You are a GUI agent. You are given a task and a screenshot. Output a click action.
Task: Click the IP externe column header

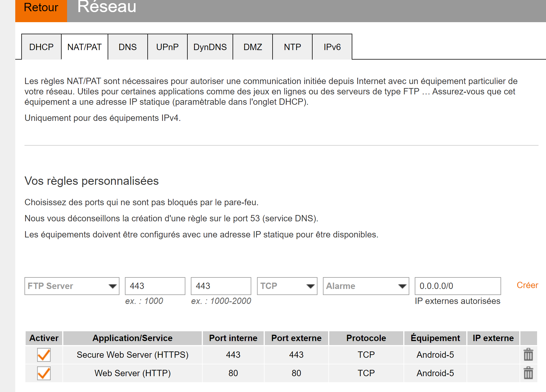[x=493, y=338]
